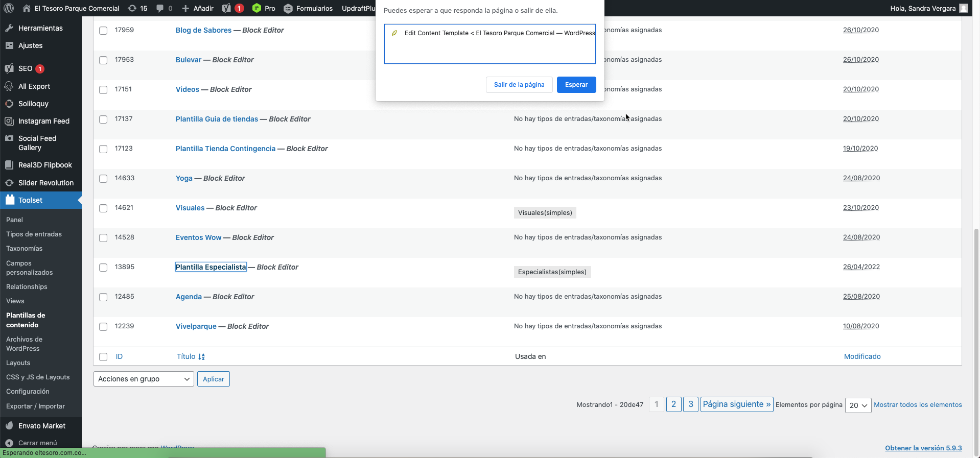This screenshot has height=458, width=980.
Task: Toggle the select-all checkbox in table footer
Action: [103, 357]
